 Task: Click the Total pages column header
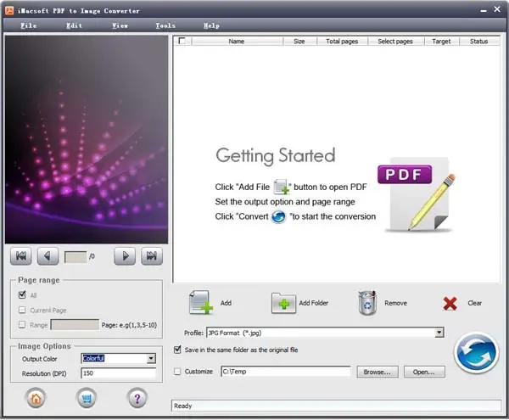pyautogui.click(x=342, y=42)
